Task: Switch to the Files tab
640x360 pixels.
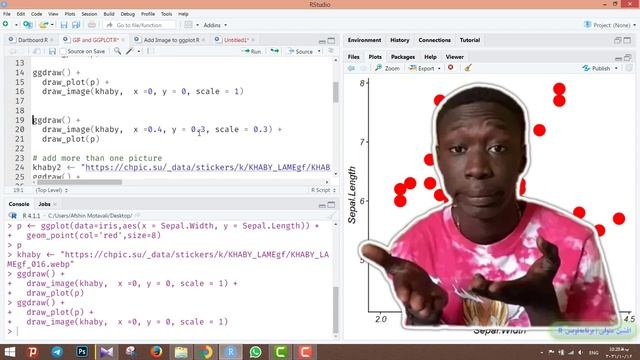Action: coord(353,57)
